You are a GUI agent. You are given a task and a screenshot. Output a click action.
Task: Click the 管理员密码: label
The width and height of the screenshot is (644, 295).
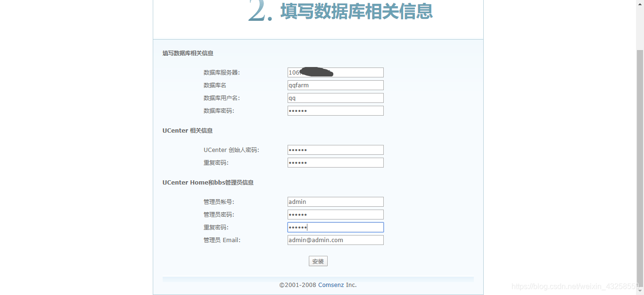219,215
